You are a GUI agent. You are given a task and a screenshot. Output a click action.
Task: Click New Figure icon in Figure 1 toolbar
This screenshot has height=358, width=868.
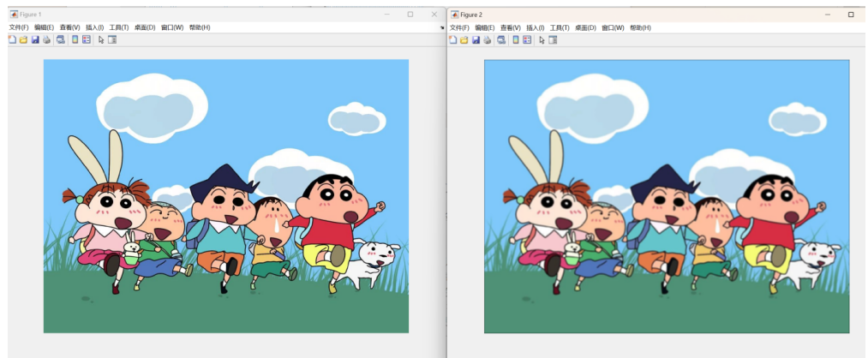click(x=12, y=40)
